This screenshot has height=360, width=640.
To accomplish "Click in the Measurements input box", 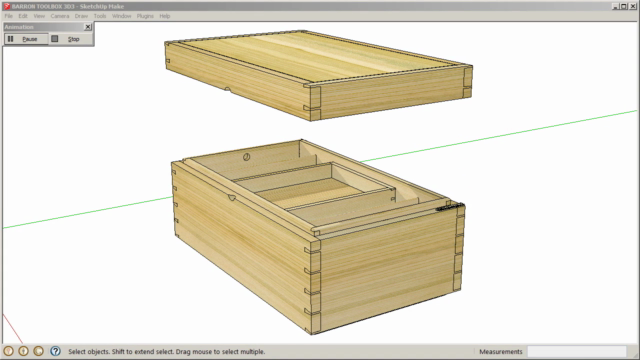I will tap(577, 351).
